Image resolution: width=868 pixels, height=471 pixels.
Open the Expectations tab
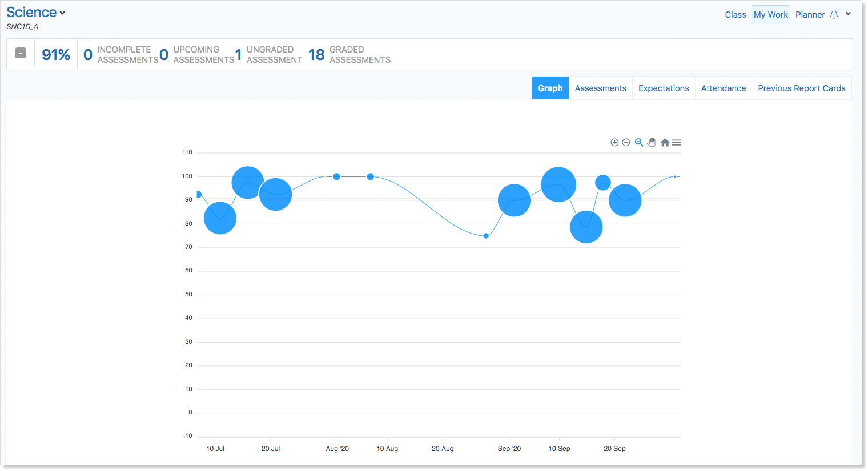(x=664, y=88)
